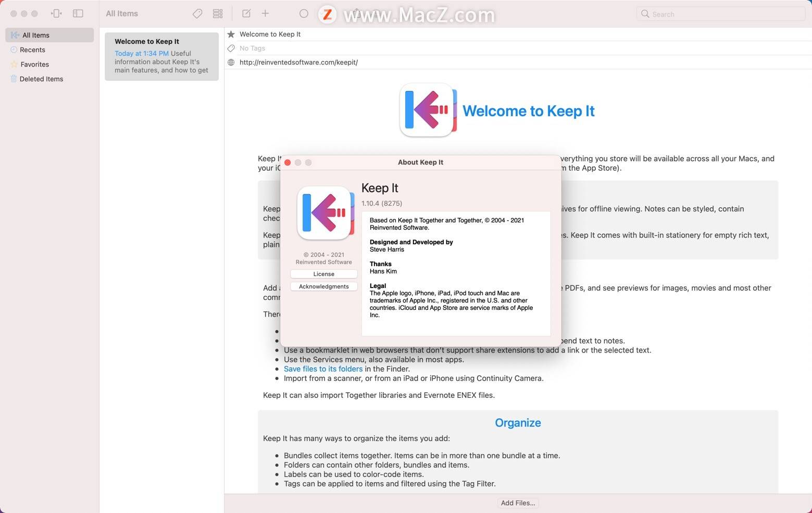The height and width of the screenshot is (513, 812).
Task: Click the Designed and Developed by heading
Action: click(411, 242)
